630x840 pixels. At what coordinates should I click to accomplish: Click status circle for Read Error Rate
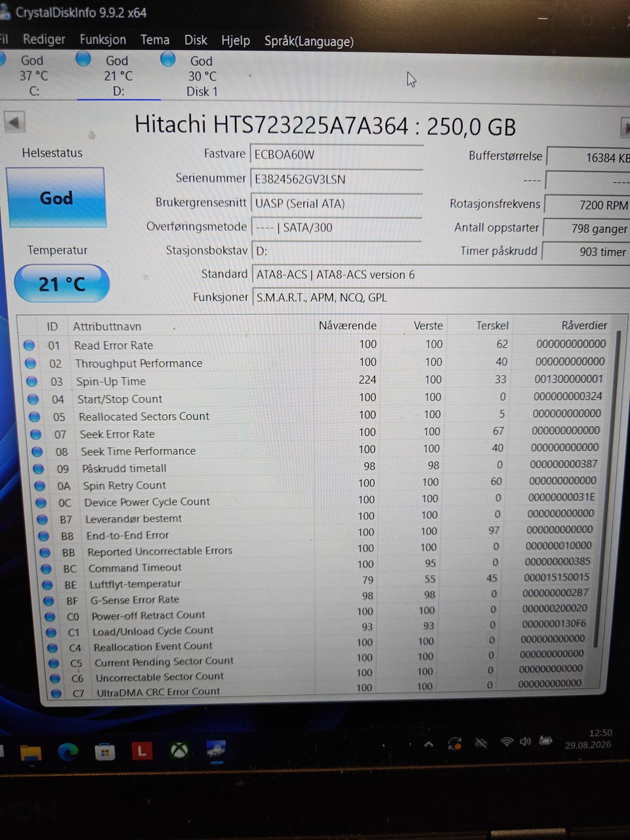[29, 345]
